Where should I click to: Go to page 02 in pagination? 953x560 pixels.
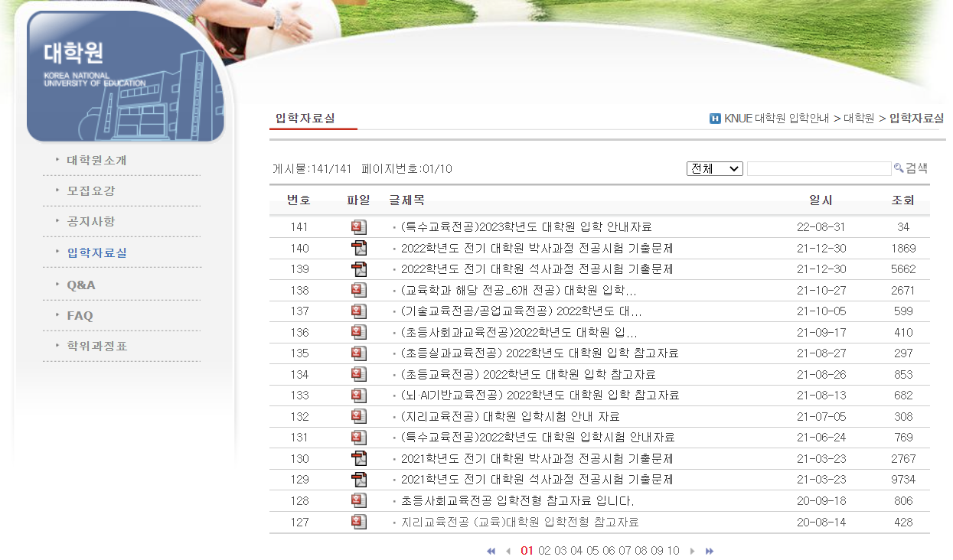pos(544,551)
